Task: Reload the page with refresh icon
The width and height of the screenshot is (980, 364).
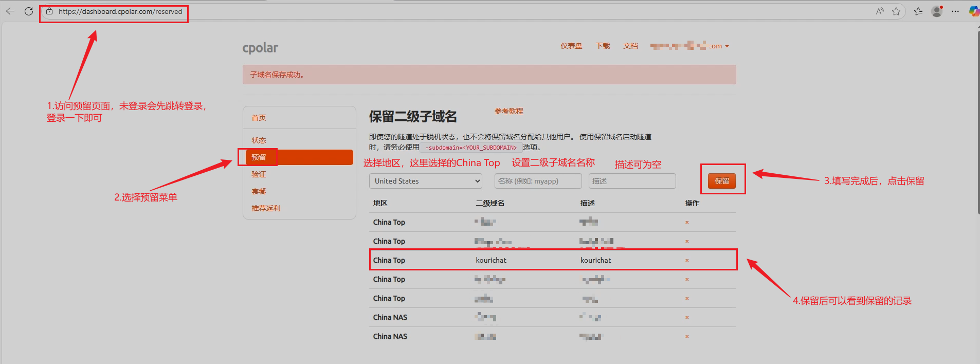Action: tap(29, 11)
